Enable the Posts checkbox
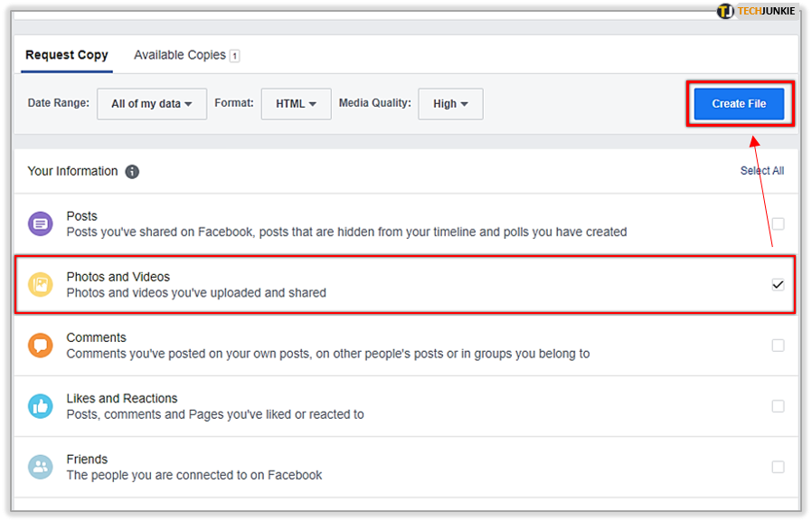The image size is (812, 522). pos(778,223)
